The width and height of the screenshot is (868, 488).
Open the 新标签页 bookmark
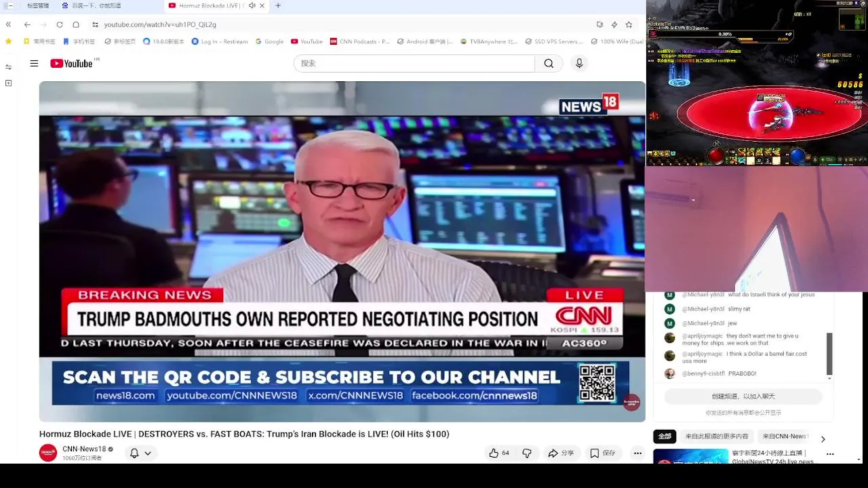pos(120,41)
